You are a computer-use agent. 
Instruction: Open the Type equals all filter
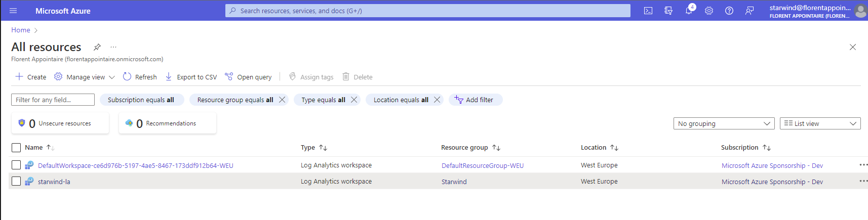click(323, 100)
